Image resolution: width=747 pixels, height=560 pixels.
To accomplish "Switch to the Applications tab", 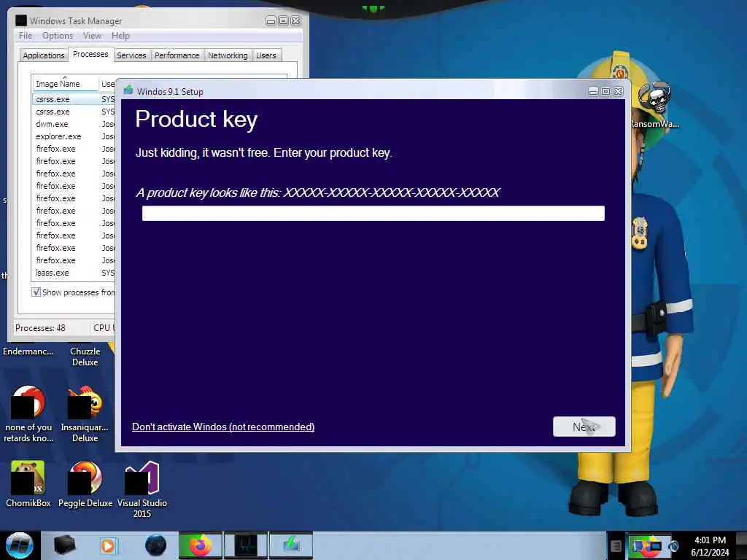I will [43, 55].
